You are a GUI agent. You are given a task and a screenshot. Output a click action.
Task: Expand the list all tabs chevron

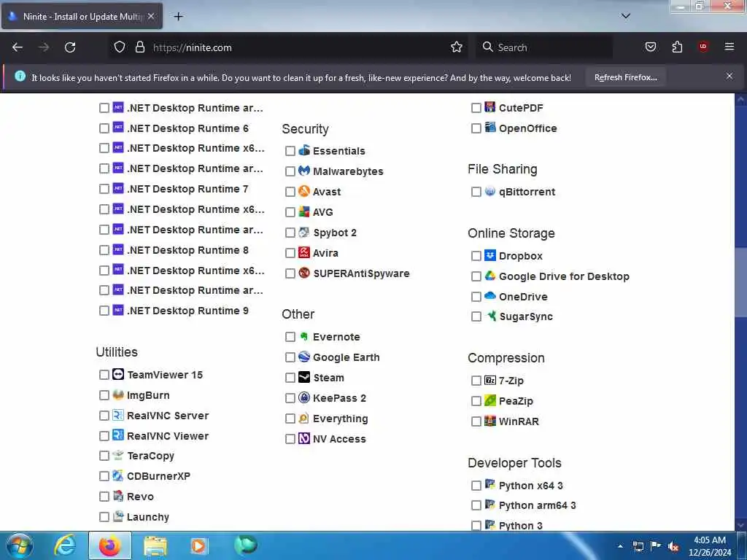coord(626,16)
